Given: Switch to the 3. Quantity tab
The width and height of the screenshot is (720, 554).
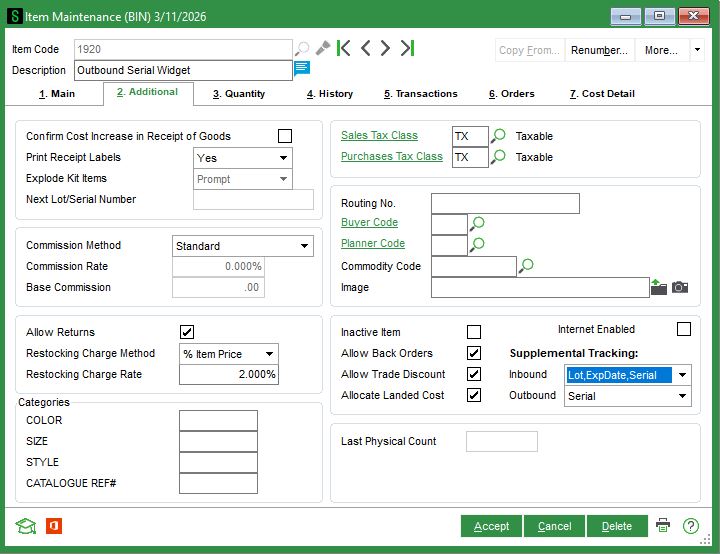Looking at the screenshot, I should click(238, 94).
